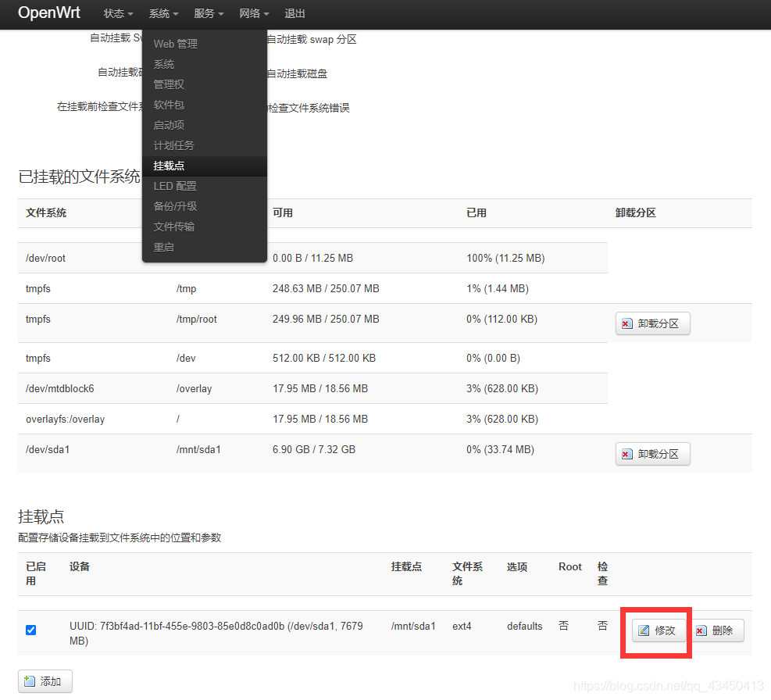Click 退出 to log out
The image size is (771, 700).
pyautogui.click(x=294, y=14)
